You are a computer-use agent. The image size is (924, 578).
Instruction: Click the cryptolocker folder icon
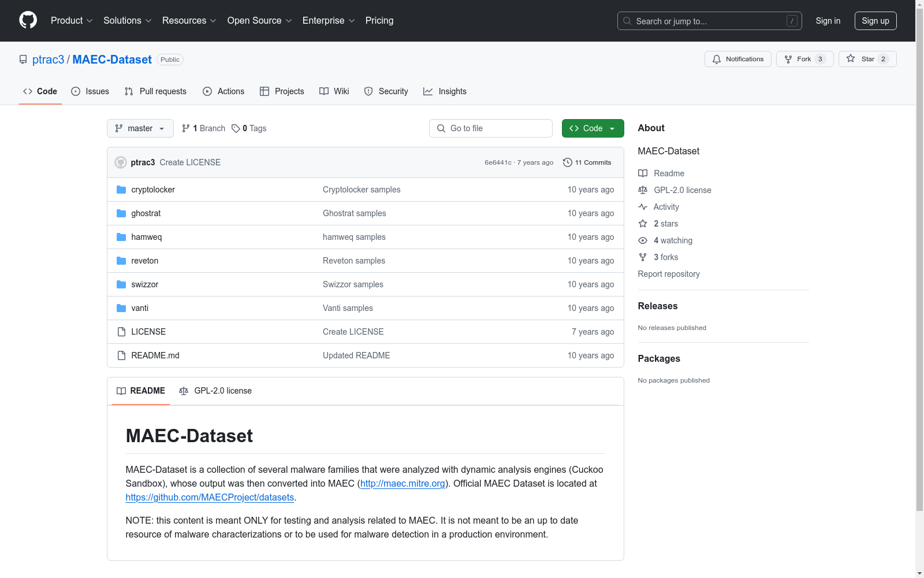pyautogui.click(x=121, y=190)
